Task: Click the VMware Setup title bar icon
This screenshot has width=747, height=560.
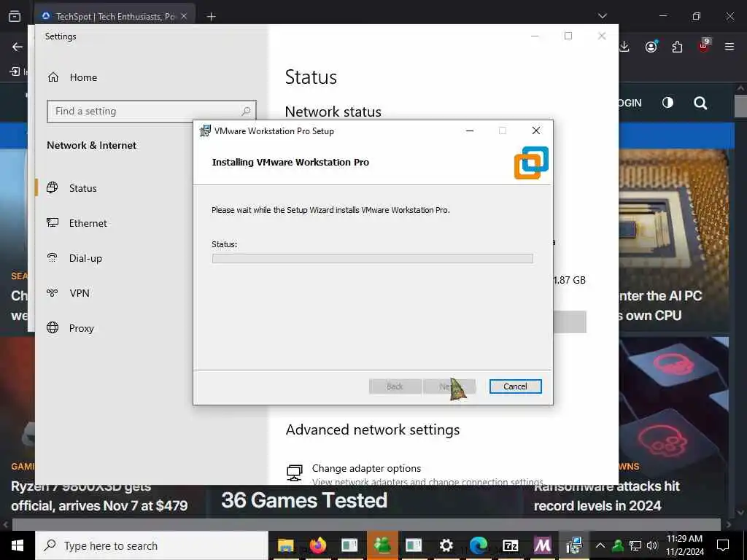Action: [x=205, y=131]
